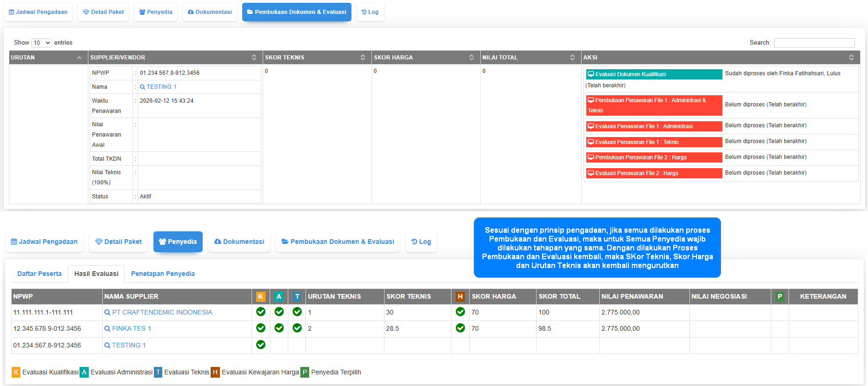The image size is (868, 386).
Task: Click price checkmark for FINKA TES 1
Action: [460, 328]
